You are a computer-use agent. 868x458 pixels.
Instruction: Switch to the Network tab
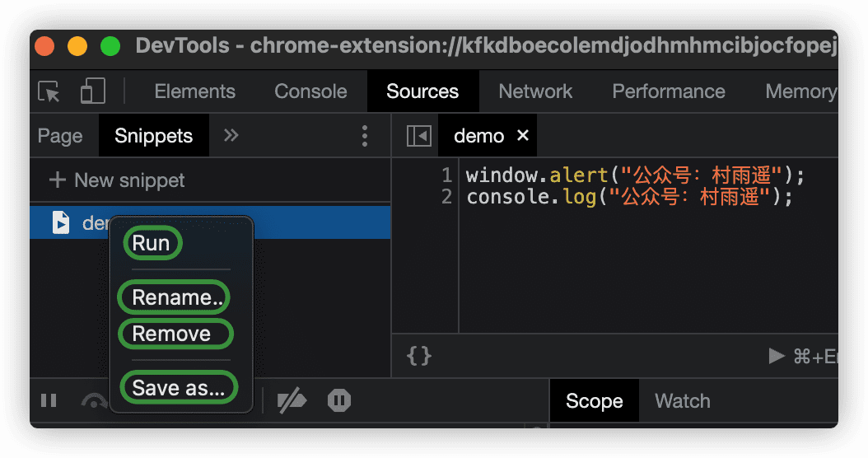coord(535,91)
